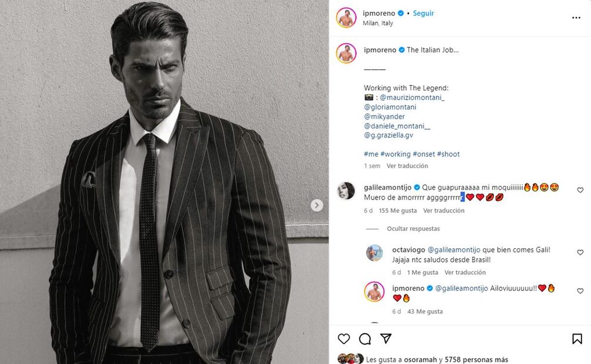Like galileamontijo's comment via its heart icon
Screen dimensions: 591x364
tap(580, 190)
